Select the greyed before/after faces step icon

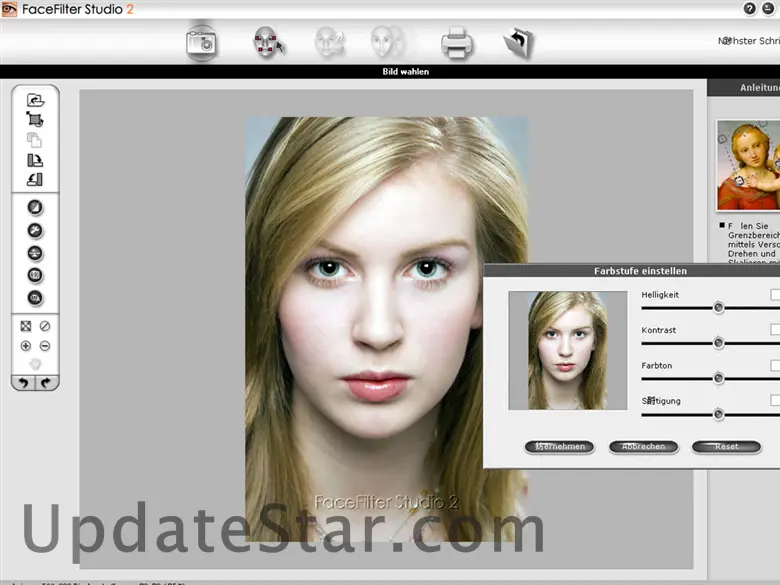pyautogui.click(x=389, y=42)
